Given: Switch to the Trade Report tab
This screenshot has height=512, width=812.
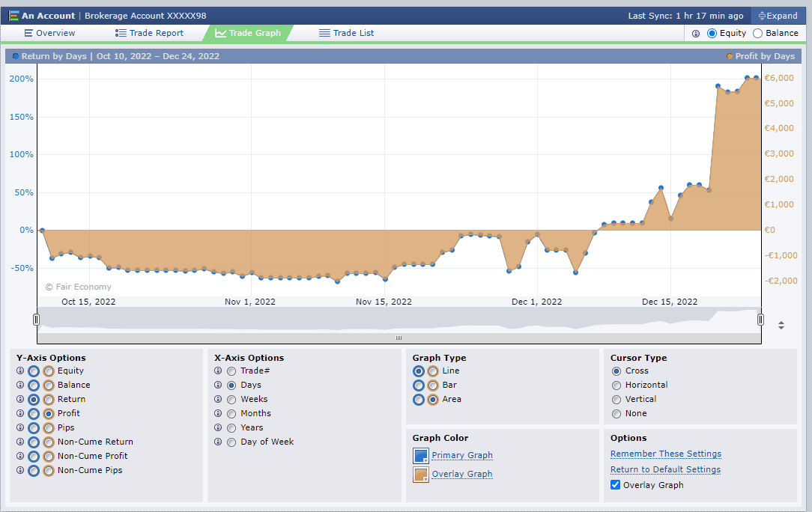Looking at the screenshot, I should 148,32.
